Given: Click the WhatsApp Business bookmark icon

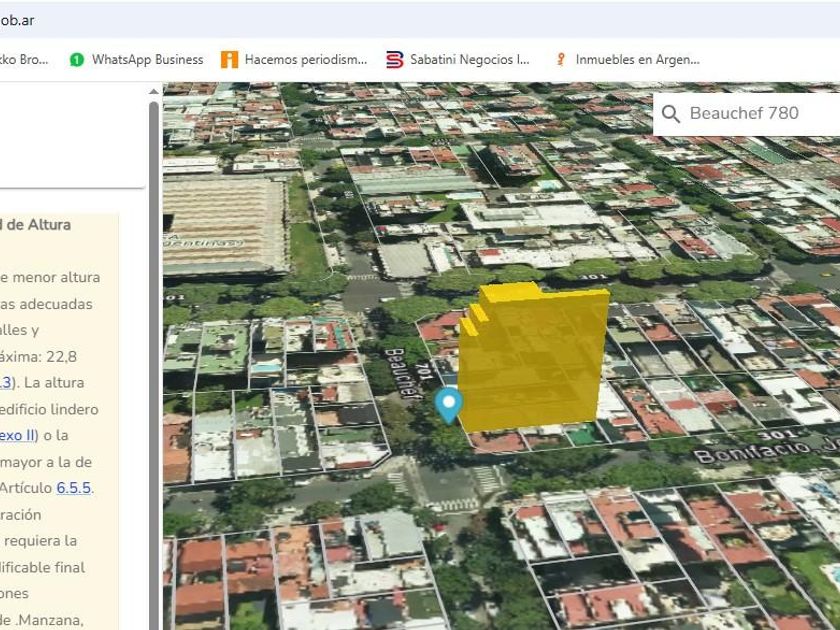Looking at the screenshot, I should pos(77,60).
